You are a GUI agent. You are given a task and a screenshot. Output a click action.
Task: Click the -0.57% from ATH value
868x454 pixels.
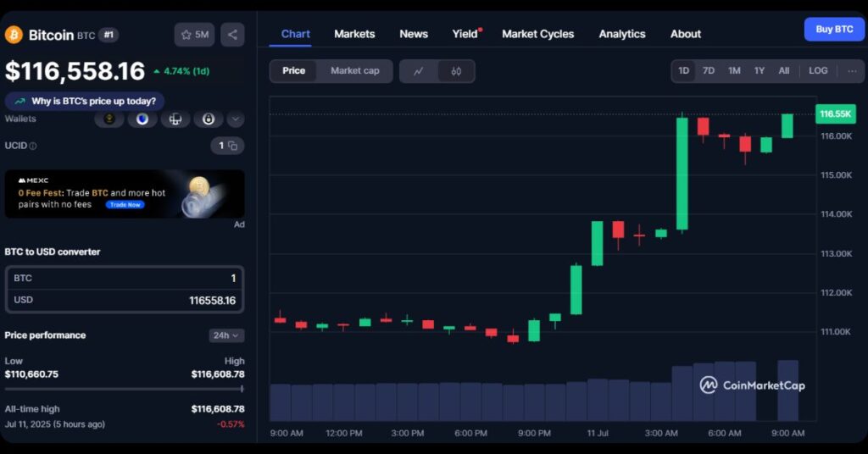click(231, 424)
